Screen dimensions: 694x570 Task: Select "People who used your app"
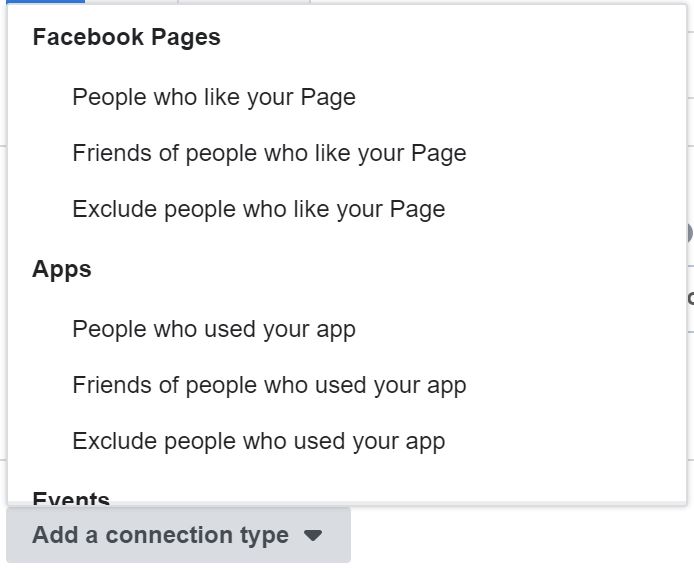[x=214, y=329]
